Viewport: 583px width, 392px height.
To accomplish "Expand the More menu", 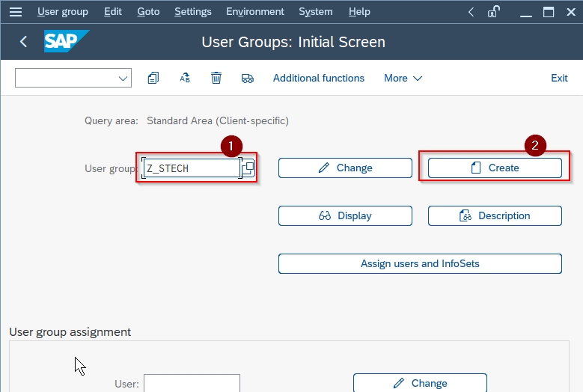I will [x=403, y=78].
